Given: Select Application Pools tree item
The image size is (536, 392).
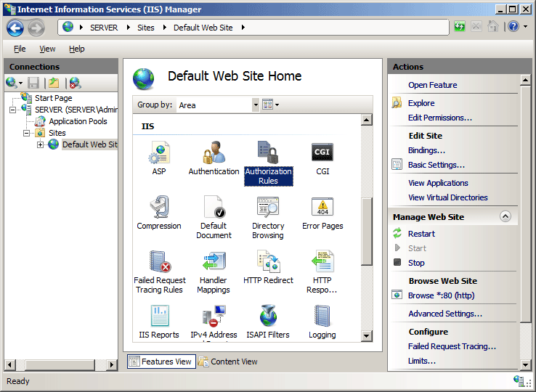Looking at the screenshot, I should click(78, 121).
